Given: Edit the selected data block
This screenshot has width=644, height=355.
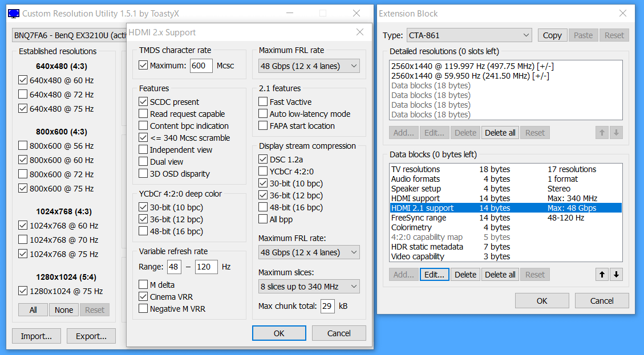Looking at the screenshot, I should click(434, 275).
